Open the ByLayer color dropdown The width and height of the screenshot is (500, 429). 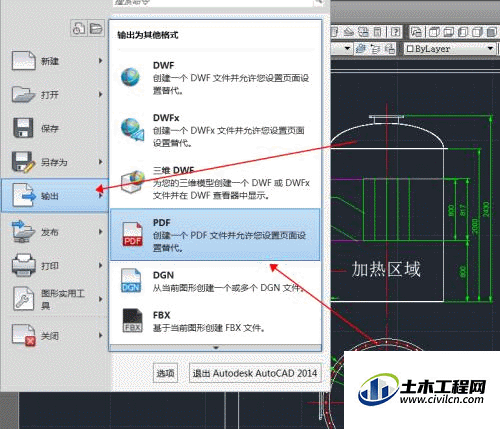490,49
